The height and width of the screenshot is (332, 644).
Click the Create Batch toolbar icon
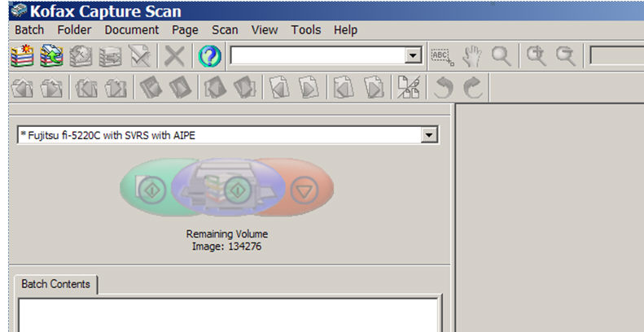pos(22,55)
